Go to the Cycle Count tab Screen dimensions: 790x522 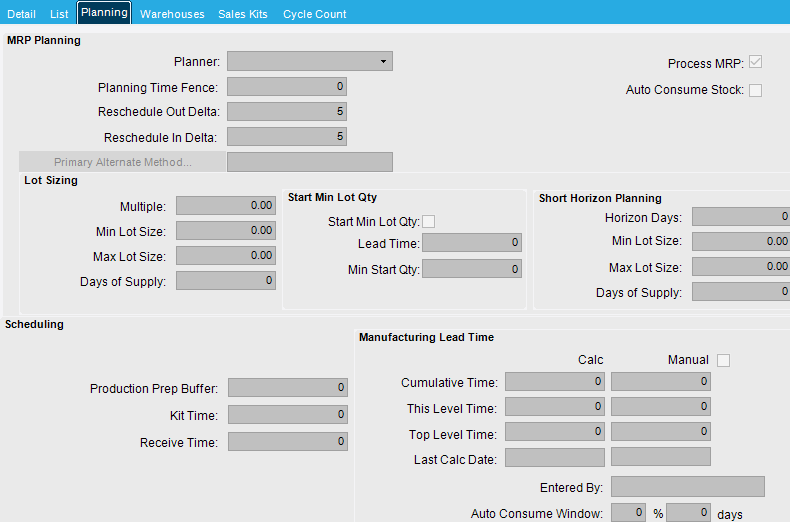pyautogui.click(x=314, y=14)
